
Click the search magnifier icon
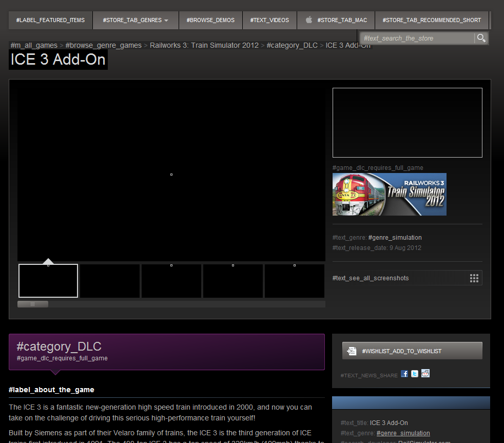click(481, 38)
